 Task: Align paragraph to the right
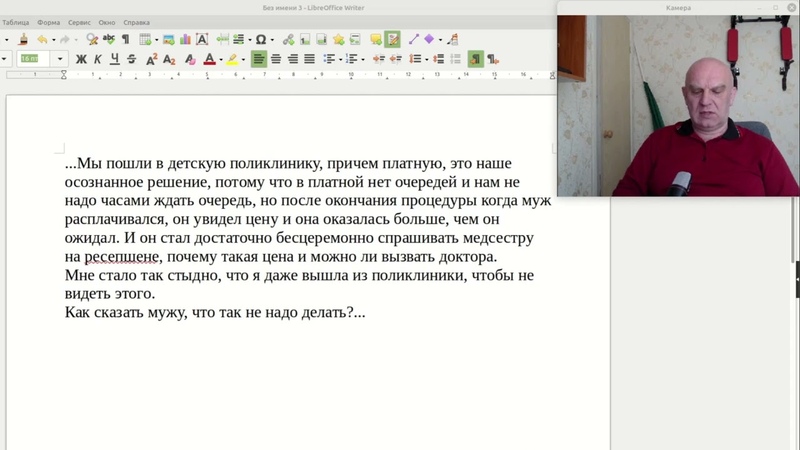pos(293,59)
